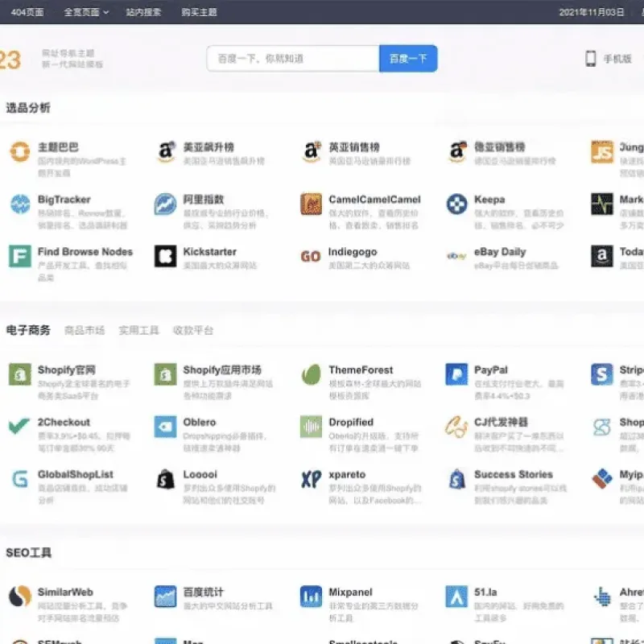Open the 购买主题 menu item
The width and height of the screenshot is (644, 644).
[199, 12]
